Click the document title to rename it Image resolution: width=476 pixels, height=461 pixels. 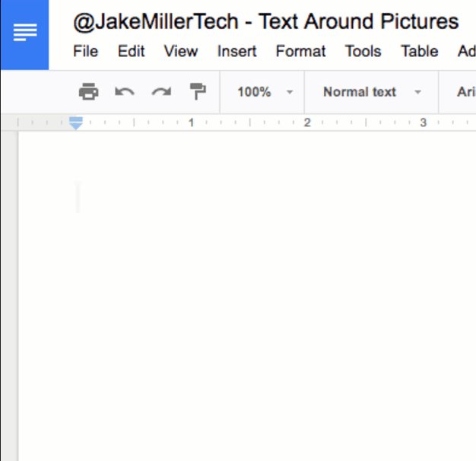pos(266,21)
